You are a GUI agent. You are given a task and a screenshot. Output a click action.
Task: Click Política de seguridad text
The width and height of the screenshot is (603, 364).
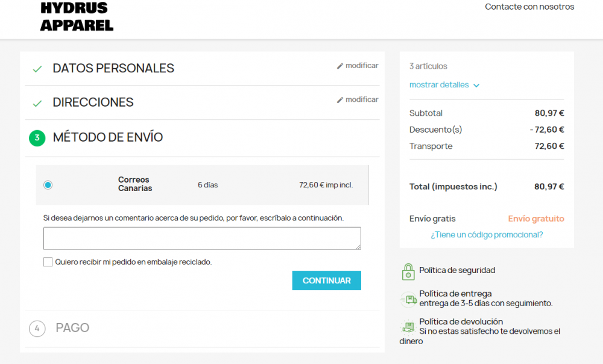click(x=457, y=270)
